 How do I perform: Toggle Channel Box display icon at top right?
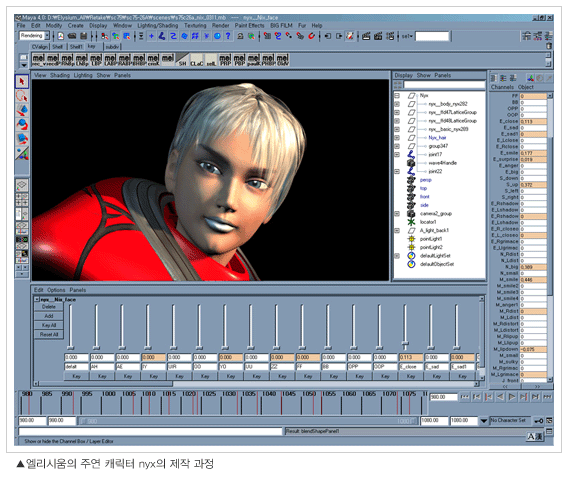549,35
